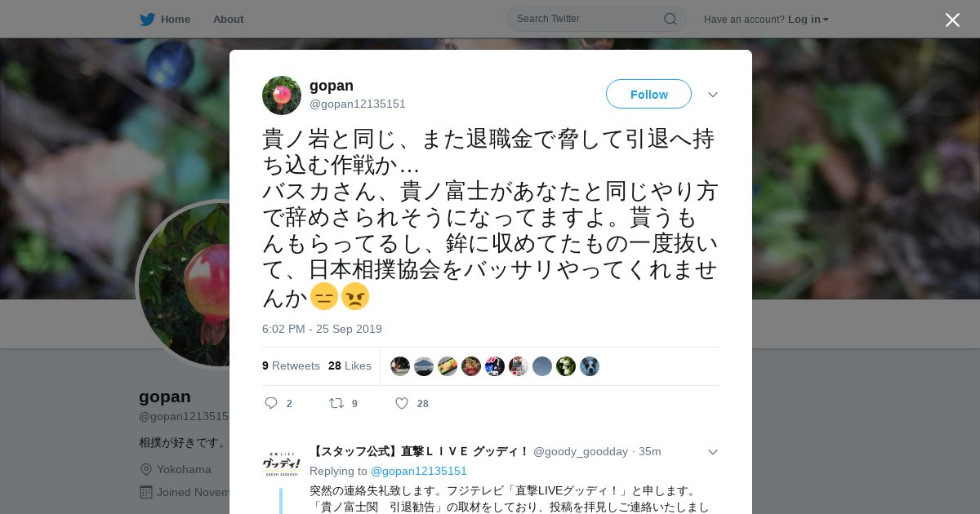Screen dimensions: 980x514
Task: Open the @gopan12135151 reply mention link
Action: [x=419, y=471]
